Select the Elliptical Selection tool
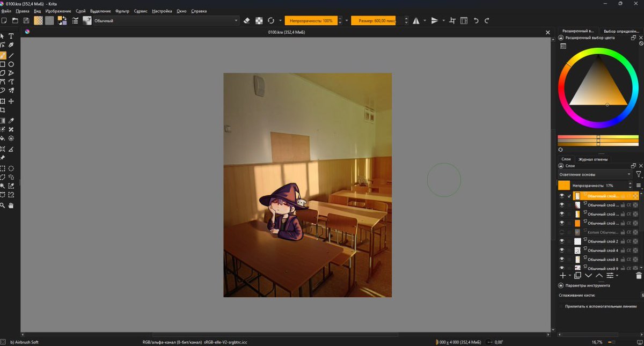Viewport: 644px width, 346px height. pyautogui.click(x=11, y=168)
